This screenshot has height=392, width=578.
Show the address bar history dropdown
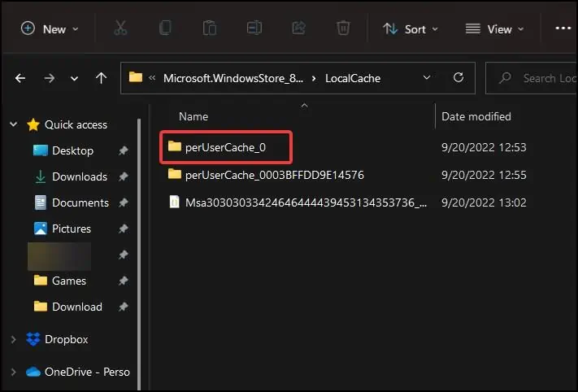[x=427, y=78]
